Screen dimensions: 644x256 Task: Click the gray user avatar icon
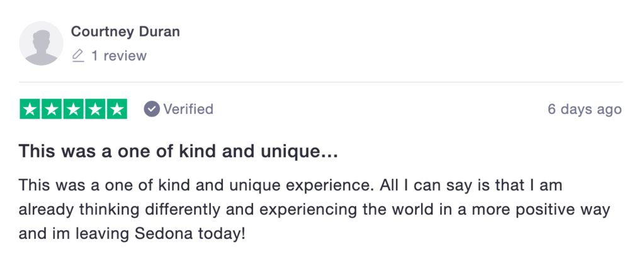click(42, 43)
